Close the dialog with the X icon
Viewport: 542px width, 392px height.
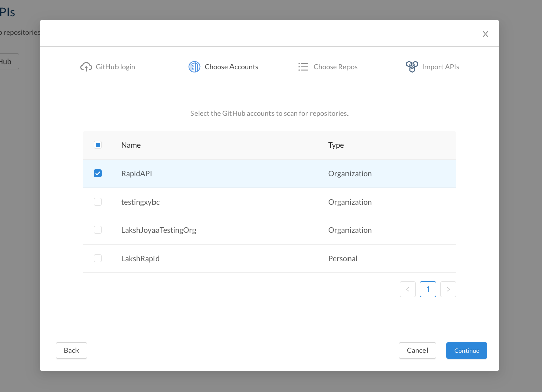485,34
